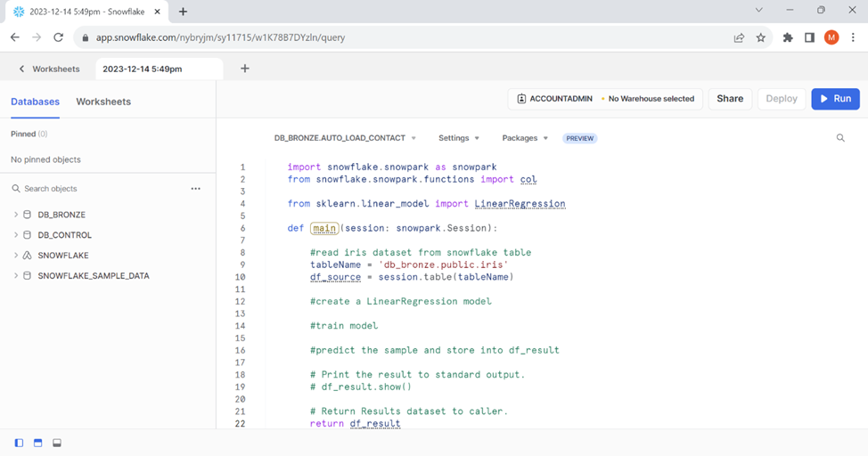Toggle the top editor pane layout icon

[x=37, y=443]
